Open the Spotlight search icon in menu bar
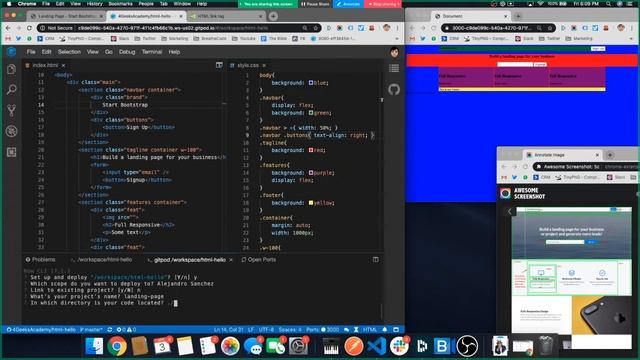The width and height of the screenshot is (640, 360). (608, 4)
